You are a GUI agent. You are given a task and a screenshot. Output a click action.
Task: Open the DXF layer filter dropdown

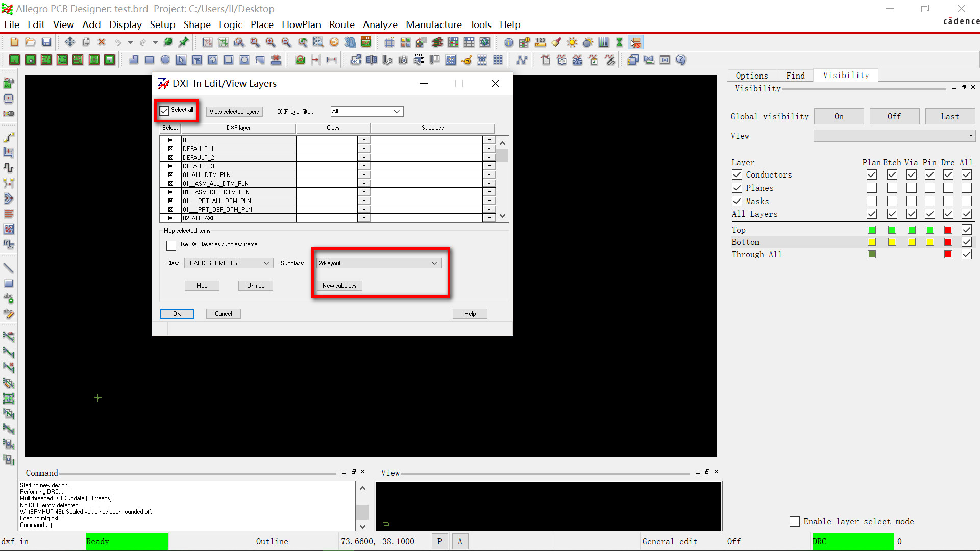(397, 111)
